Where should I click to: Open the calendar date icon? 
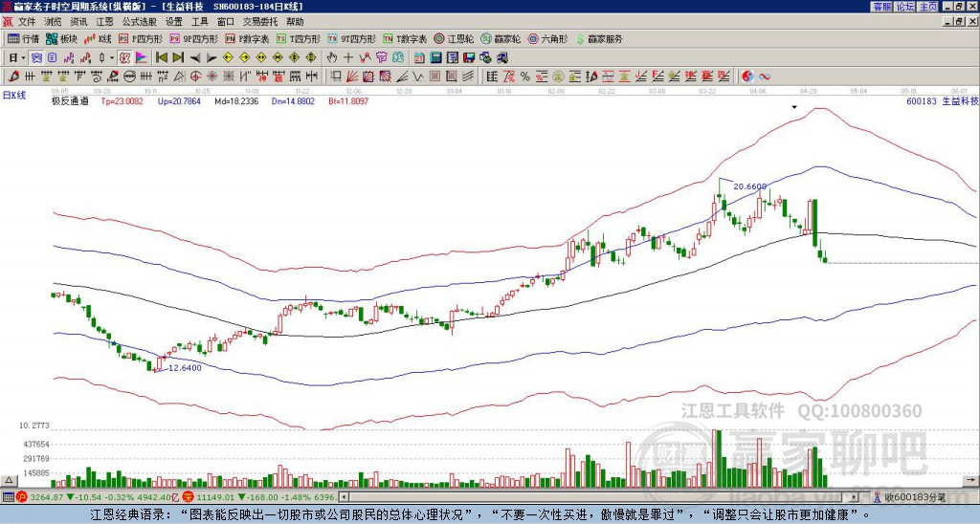(x=419, y=58)
